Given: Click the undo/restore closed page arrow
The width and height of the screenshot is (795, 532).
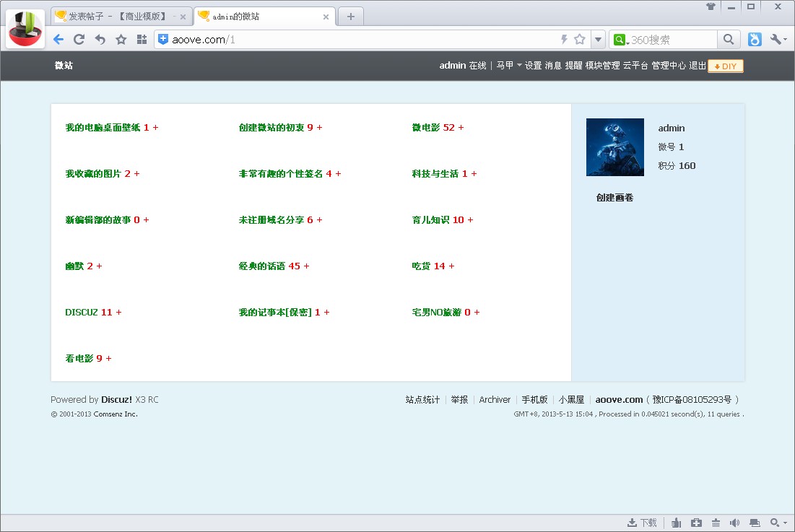Looking at the screenshot, I should click(100, 39).
